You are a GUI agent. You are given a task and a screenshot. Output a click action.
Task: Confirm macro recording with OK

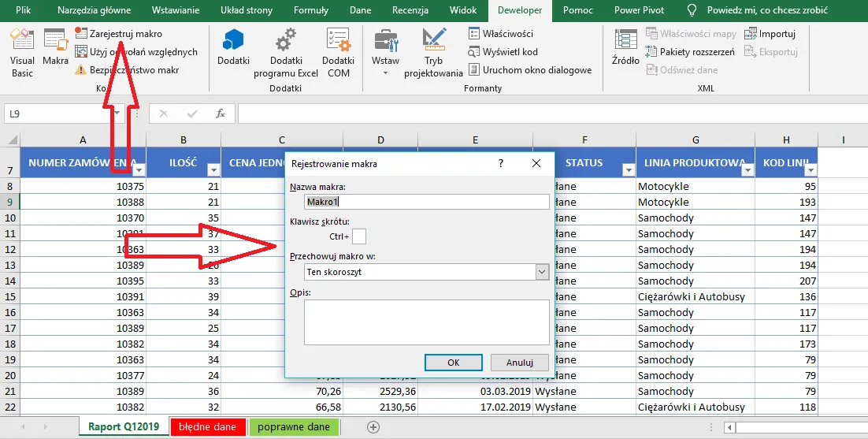[453, 363]
